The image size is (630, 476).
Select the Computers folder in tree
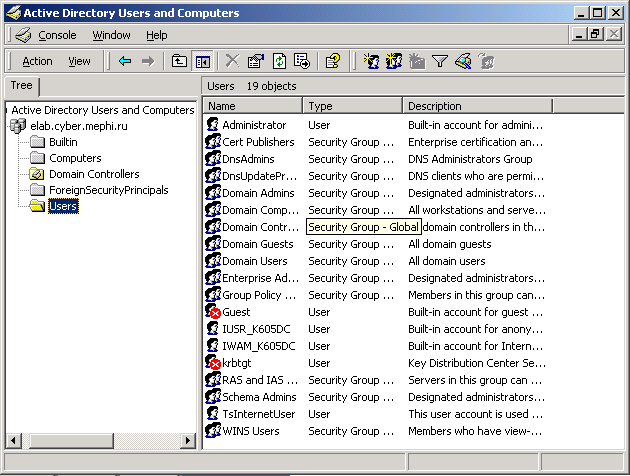click(75, 158)
